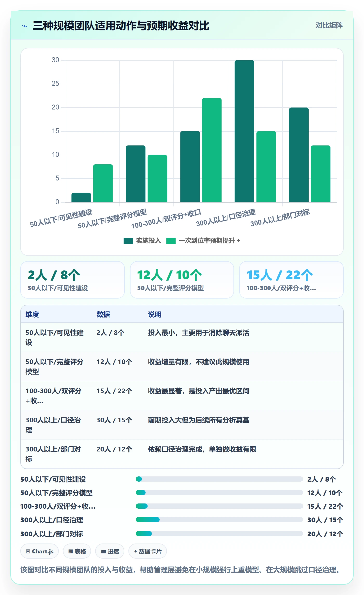Click the text 投入最小，主要用于消除聊天派活

pyautogui.click(x=199, y=333)
